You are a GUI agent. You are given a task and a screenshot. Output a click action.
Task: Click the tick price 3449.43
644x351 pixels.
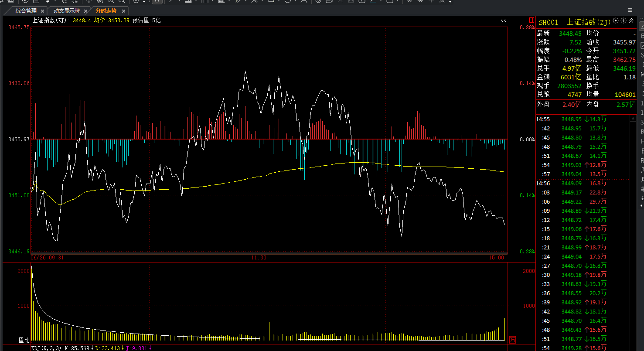tap(572, 330)
